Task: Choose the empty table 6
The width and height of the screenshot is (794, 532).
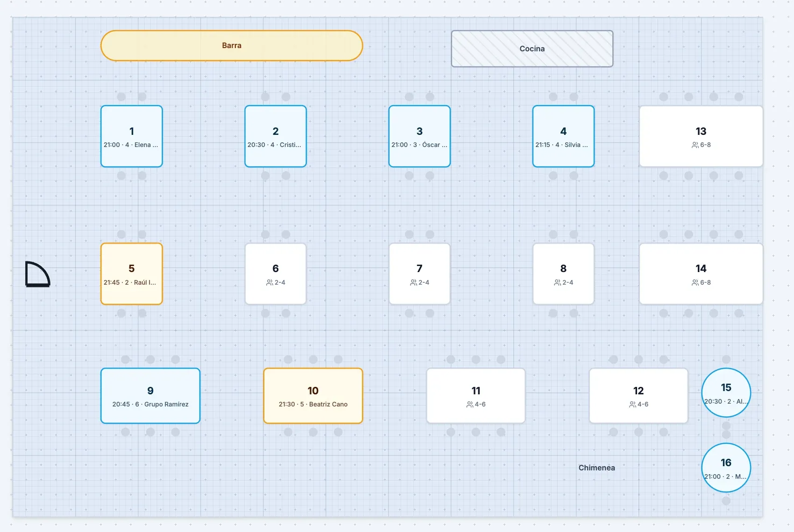Action: (276, 274)
